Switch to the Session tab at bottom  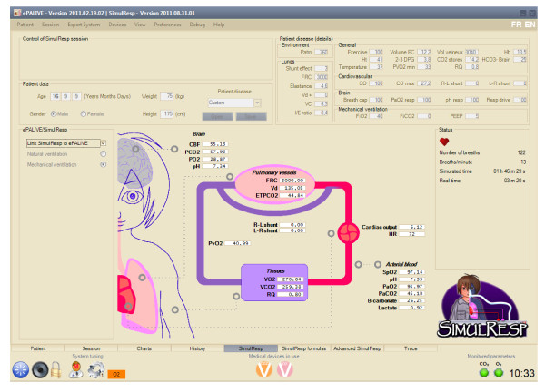91,348
